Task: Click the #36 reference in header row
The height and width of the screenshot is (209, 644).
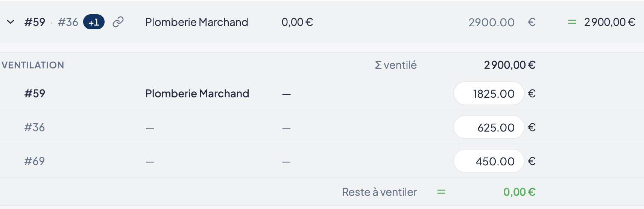Action: click(x=68, y=22)
